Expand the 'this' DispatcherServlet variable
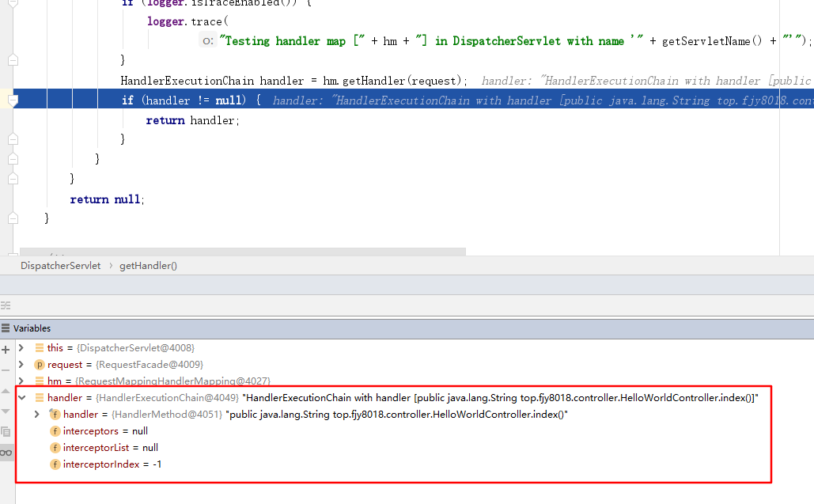Viewport: 814px width, 504px height. click(21, 348)
